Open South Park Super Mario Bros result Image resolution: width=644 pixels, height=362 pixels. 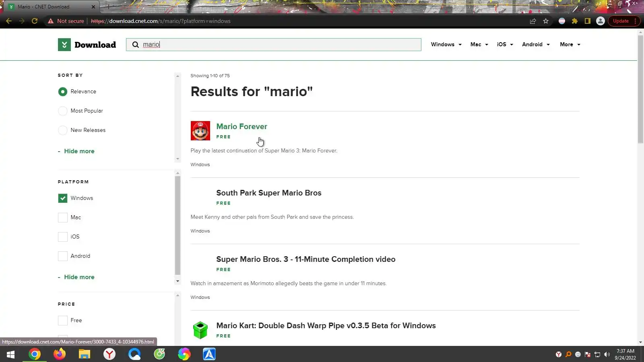pyautogui.click(x=269, y=193)
